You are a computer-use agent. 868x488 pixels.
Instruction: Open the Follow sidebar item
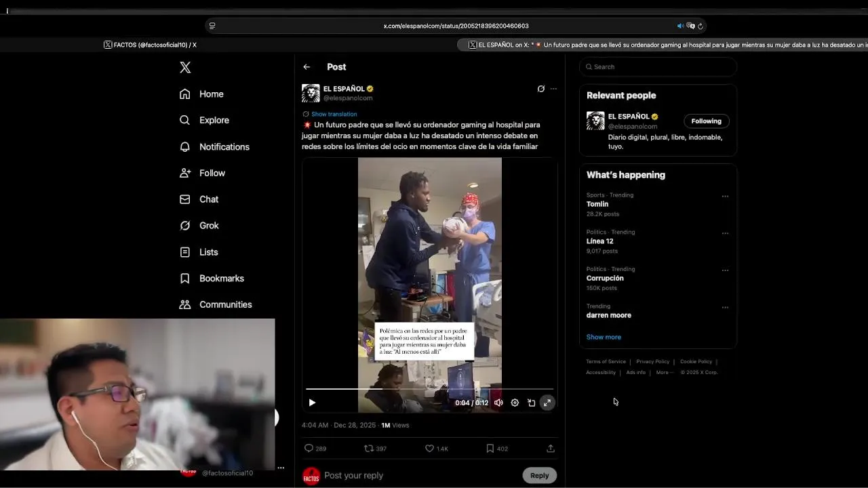202,173
